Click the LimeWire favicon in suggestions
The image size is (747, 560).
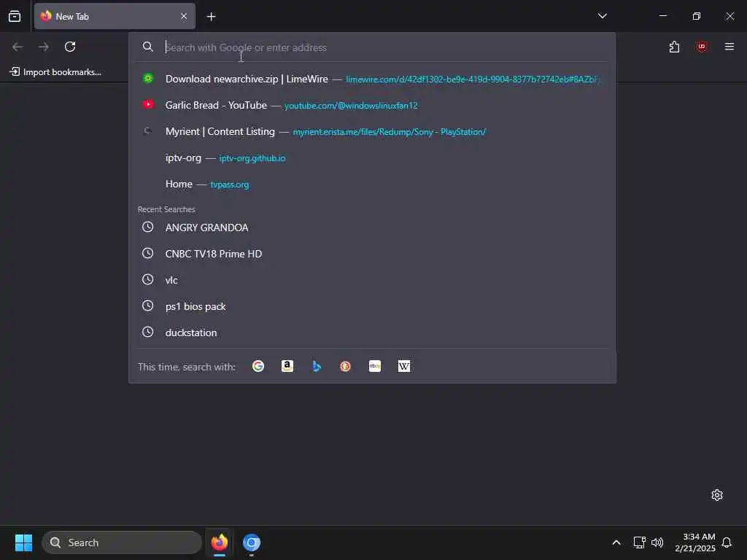(x=148, y=79)
